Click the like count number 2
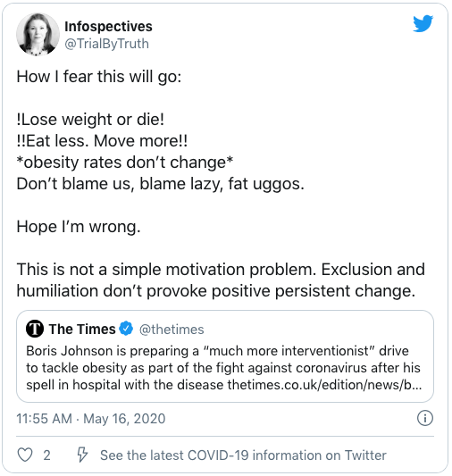Viewport: 452px width, 476px height. (46, 455)
